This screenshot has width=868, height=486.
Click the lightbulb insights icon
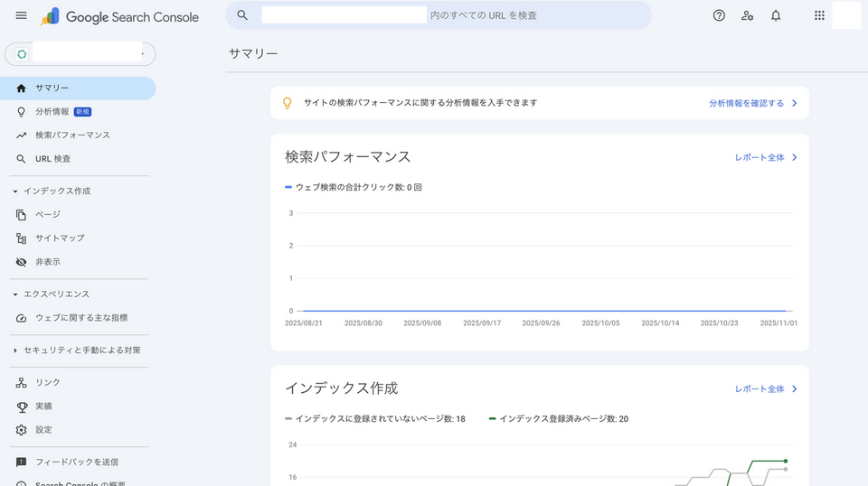tap(288, 103)
